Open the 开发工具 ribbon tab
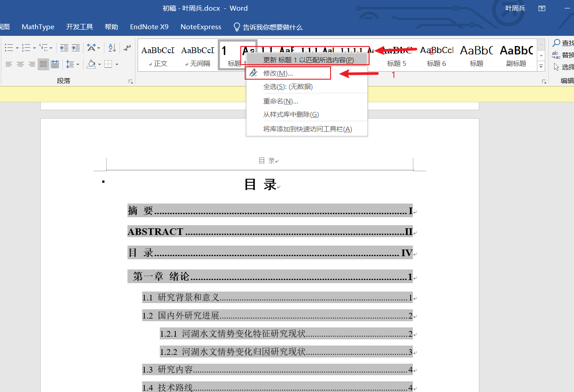The height and width of the screenshot is (392, 574). pos(80,27)
